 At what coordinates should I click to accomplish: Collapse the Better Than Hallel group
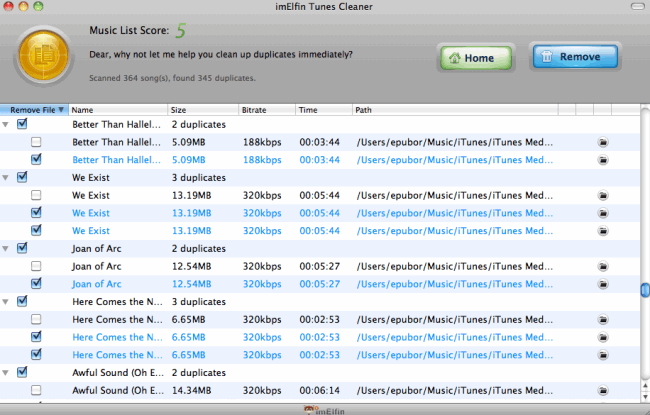tap(5, 124)
